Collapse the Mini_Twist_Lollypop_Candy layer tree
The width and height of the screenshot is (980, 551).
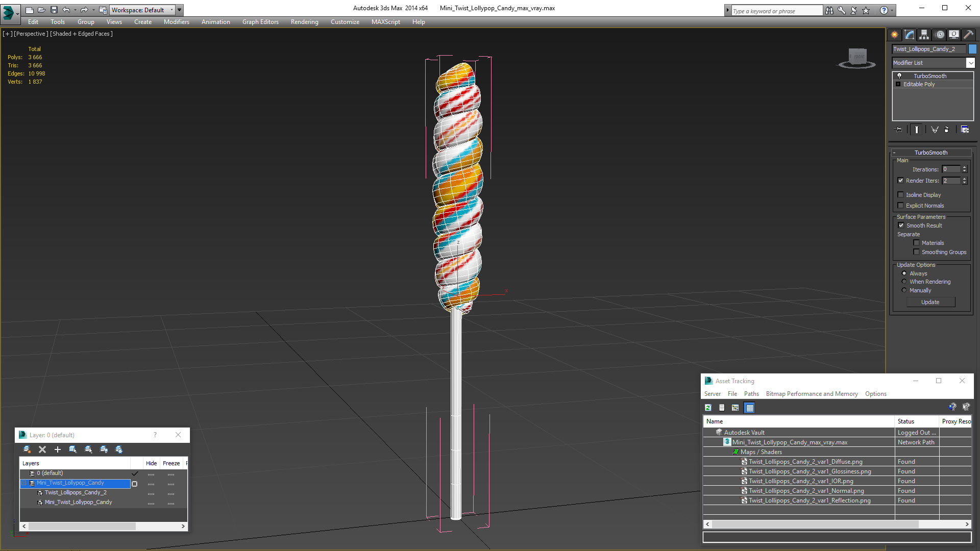point(23,483)
